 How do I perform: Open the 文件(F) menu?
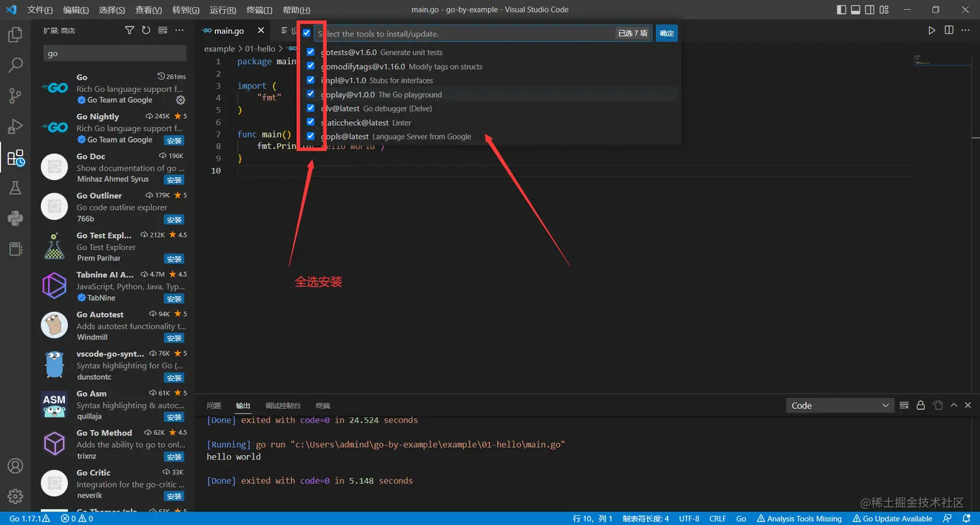tap(40, 10)
